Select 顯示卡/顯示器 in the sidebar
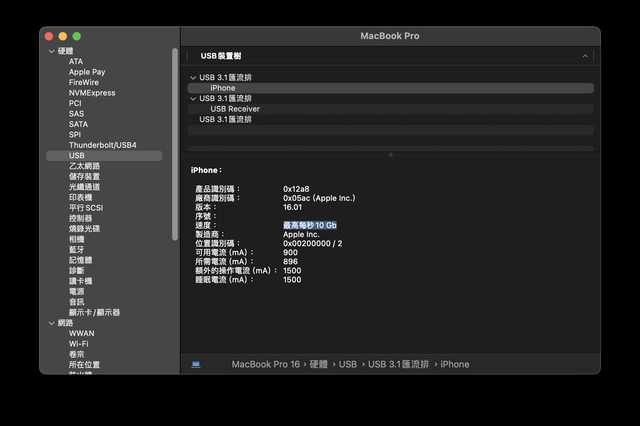This screenshot has height=426, width=640. tap(94, 312)
